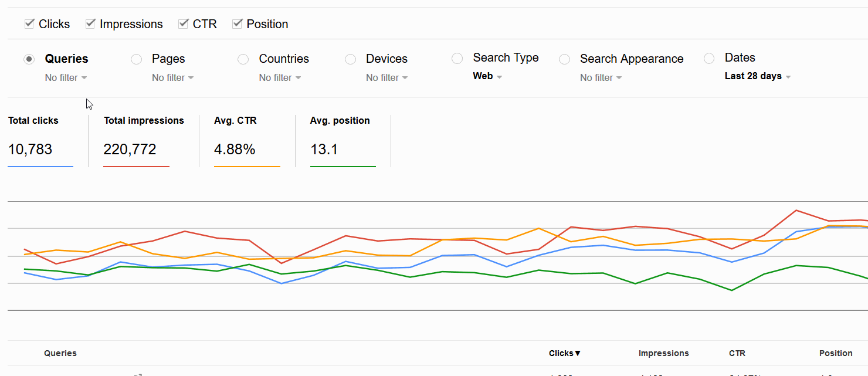Click the Total impressions value 220,772
Viewport: 868px width, 376px height.
pos(130,150)
